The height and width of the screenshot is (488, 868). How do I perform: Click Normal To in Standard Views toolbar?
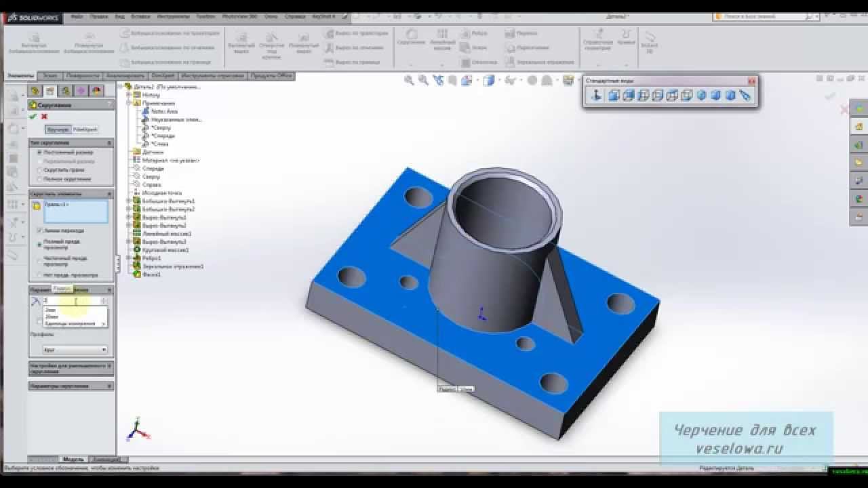pos(596,96)
